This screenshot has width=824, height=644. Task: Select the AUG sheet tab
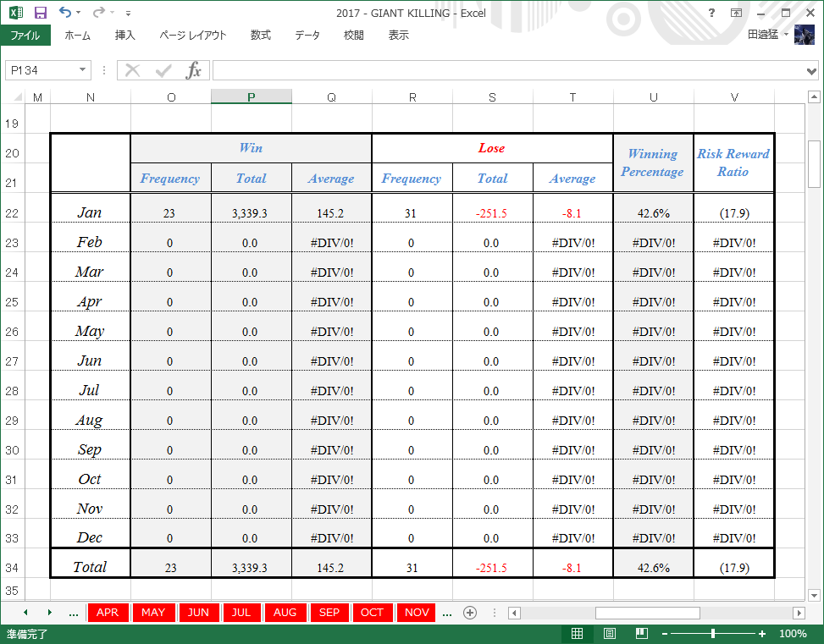[285, 613]
